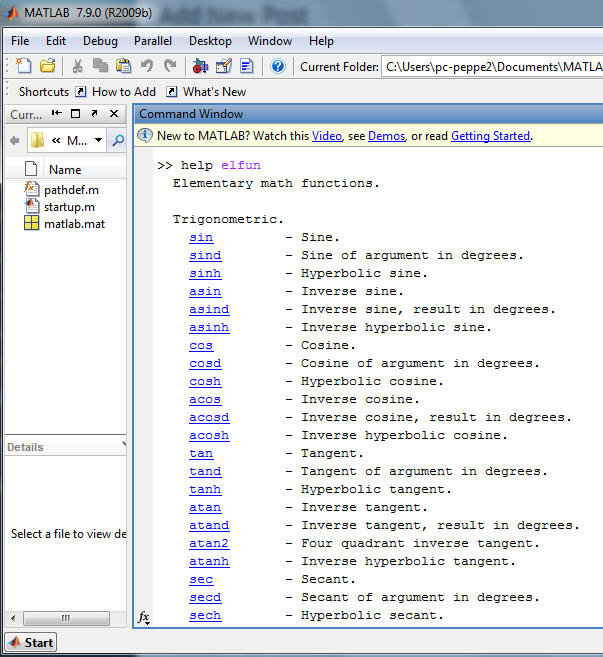Click the Redo arrow icon

tap(170, 66)
